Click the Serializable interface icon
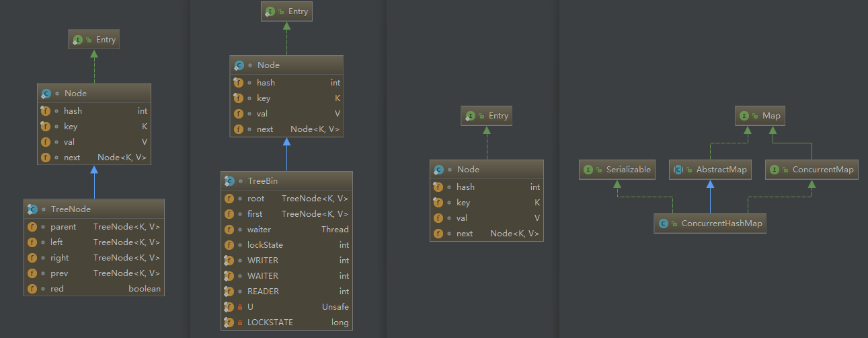Image resolution: width=868 pixels, height=338 pixels. (x=588, y=170)
